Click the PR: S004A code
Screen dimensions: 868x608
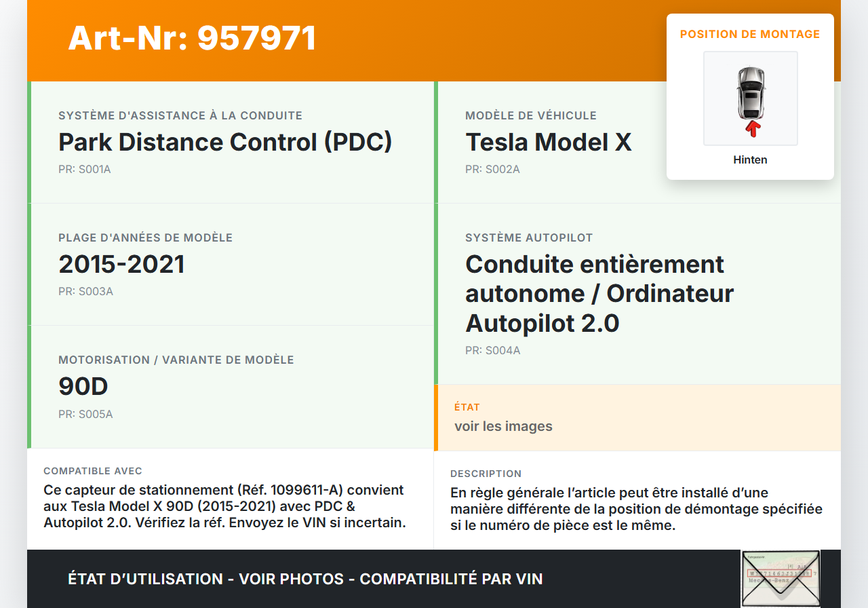point(492,350)
